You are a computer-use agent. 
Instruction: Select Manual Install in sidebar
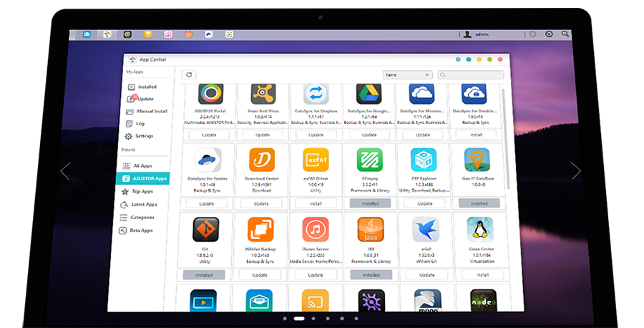pos(147,111)
